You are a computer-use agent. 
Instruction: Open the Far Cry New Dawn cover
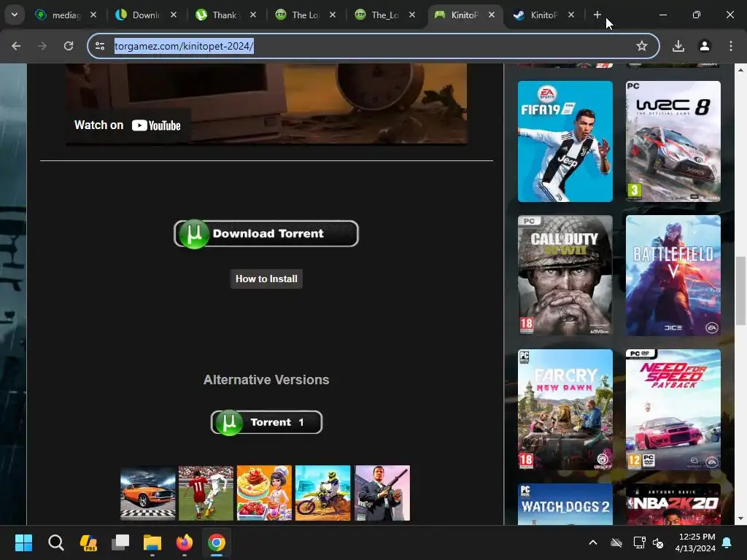tap(565, 410)
